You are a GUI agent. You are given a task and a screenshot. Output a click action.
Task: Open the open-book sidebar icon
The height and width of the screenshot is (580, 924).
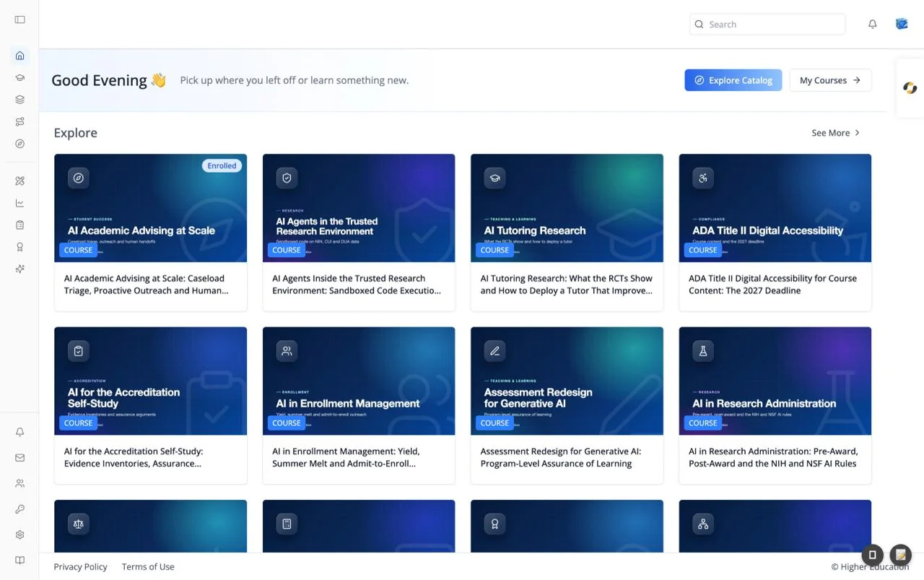click(19, 560)
